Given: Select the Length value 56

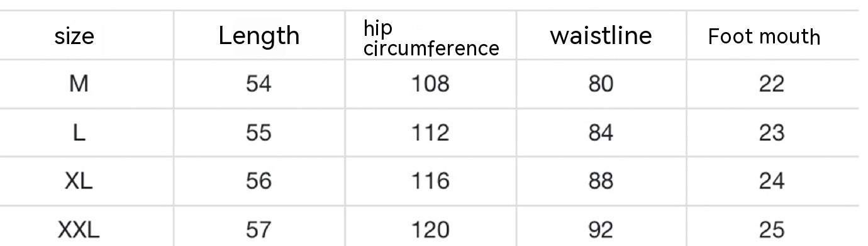Looking at the screenshot, I should pyautogui.click(x=259, y=182).
